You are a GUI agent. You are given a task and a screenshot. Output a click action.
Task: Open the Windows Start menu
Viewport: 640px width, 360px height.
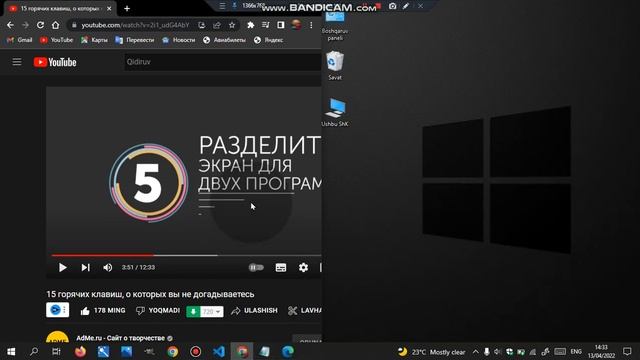(11, 351)
